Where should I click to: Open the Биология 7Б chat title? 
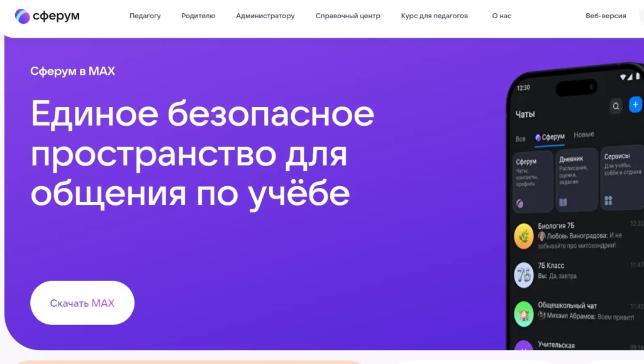point(556,226)
